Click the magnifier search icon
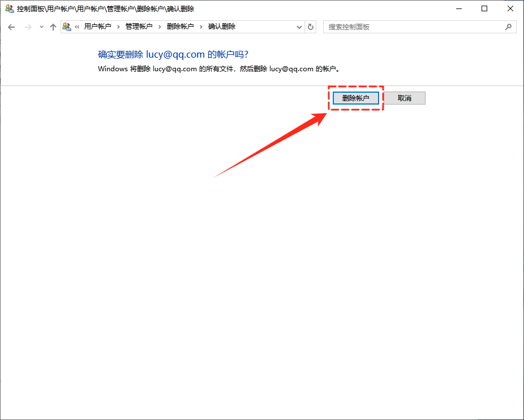Image resolution: width=524 pixels, height=420 pixels. [x=508, y=27]
